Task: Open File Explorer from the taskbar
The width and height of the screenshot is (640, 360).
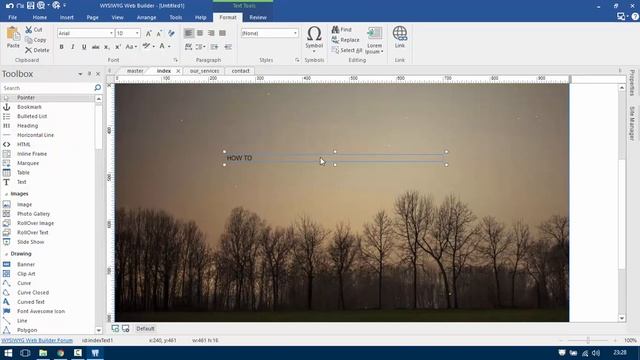Action: pyautogui.click(x=43, y=353)
